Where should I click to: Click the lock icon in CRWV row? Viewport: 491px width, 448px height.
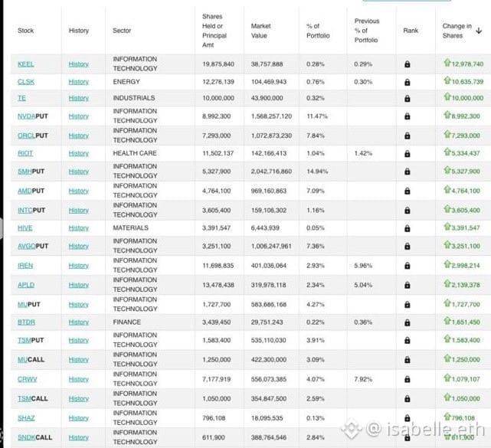tap(407, 379)
